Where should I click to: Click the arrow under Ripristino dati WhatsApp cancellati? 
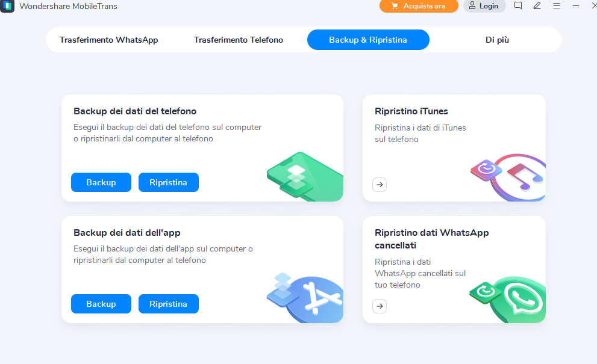pyautogui.click(x=380, y=306)
